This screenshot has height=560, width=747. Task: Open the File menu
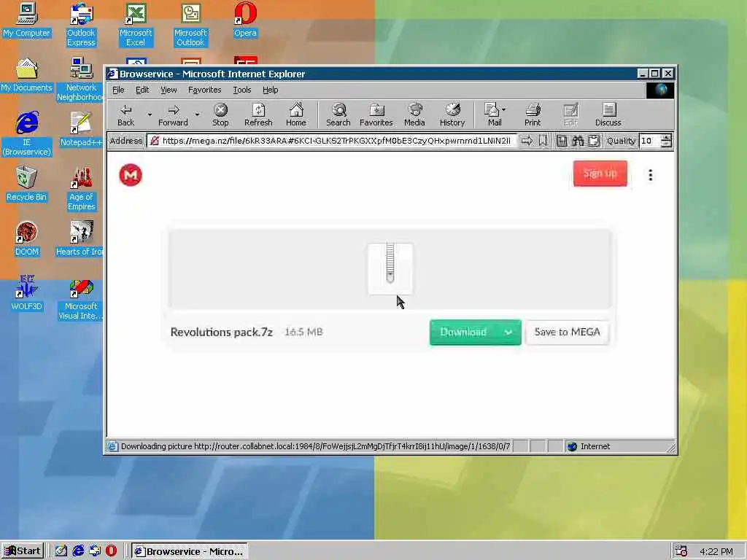point(118,90)
